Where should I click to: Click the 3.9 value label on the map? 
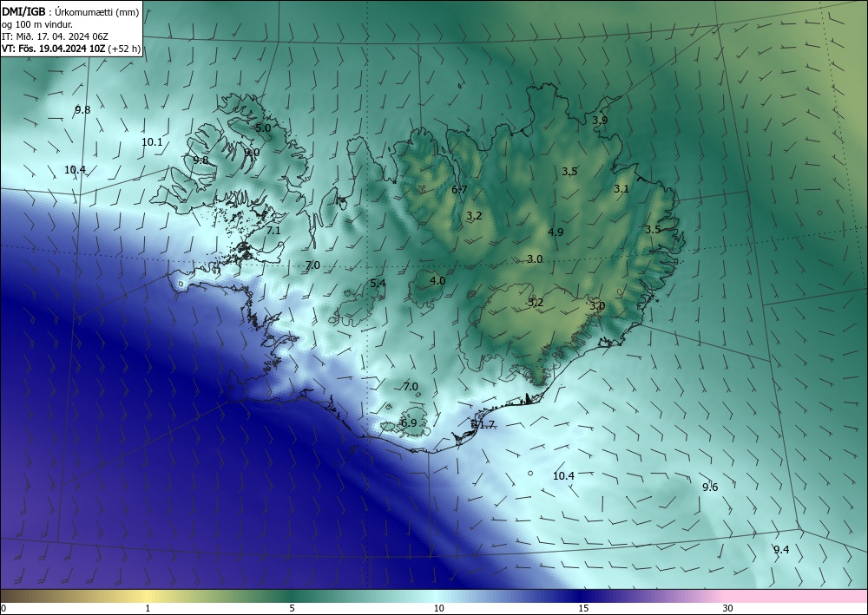pyautogui.click(x=600, y=120)
